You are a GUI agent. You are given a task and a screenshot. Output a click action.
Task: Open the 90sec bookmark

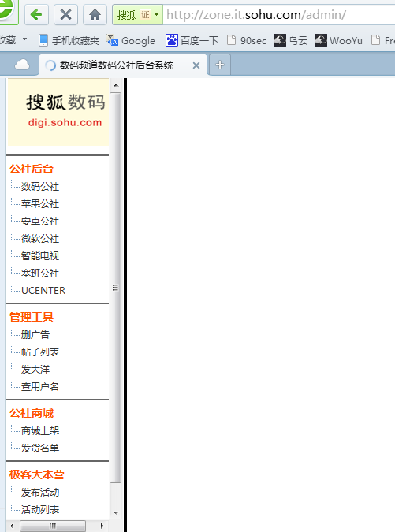[247, 41]
